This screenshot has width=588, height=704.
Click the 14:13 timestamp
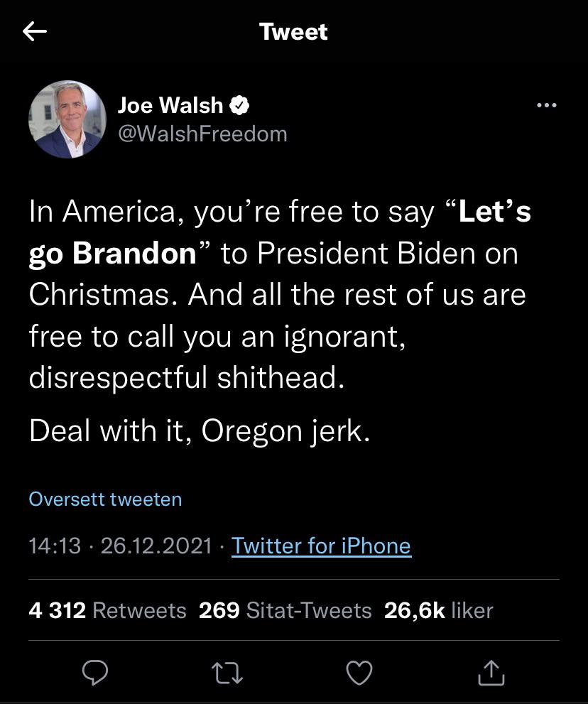pyautogui.click(x=55, y=546)
